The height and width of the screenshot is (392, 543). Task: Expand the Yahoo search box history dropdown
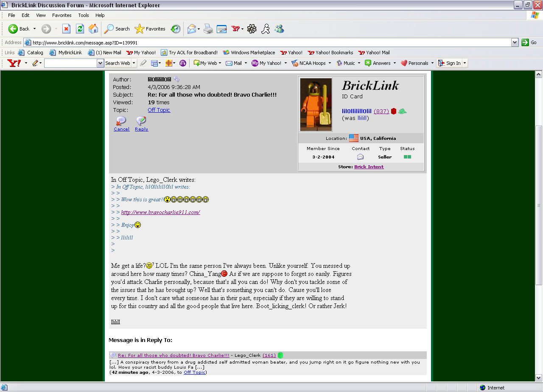pos(101,63)
